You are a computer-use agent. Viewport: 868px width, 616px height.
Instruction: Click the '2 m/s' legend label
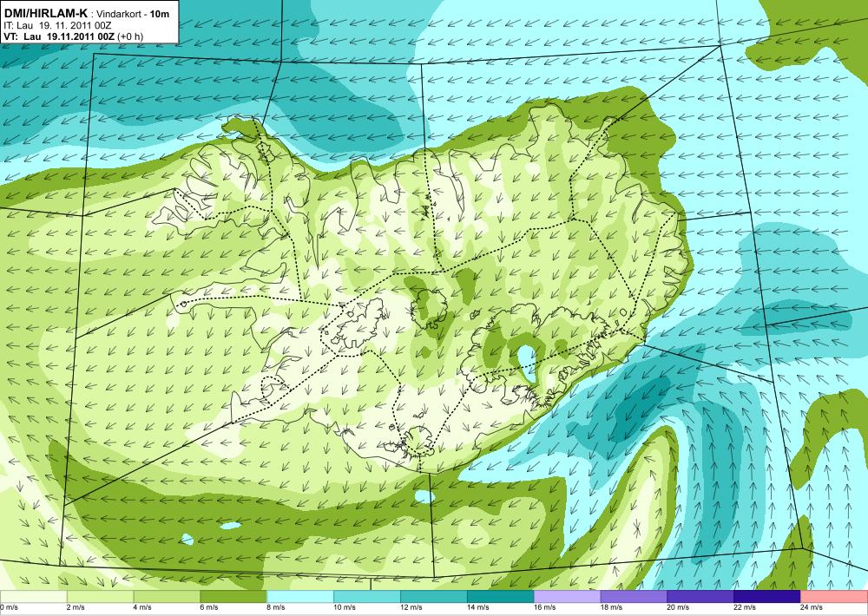pyautogui.click(x=76, y=607)
